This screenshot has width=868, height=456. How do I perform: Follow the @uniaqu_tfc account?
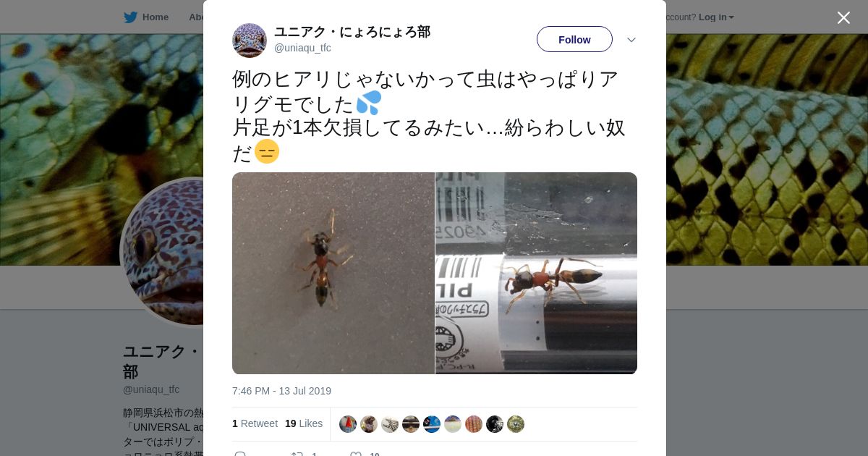point(574,39)
